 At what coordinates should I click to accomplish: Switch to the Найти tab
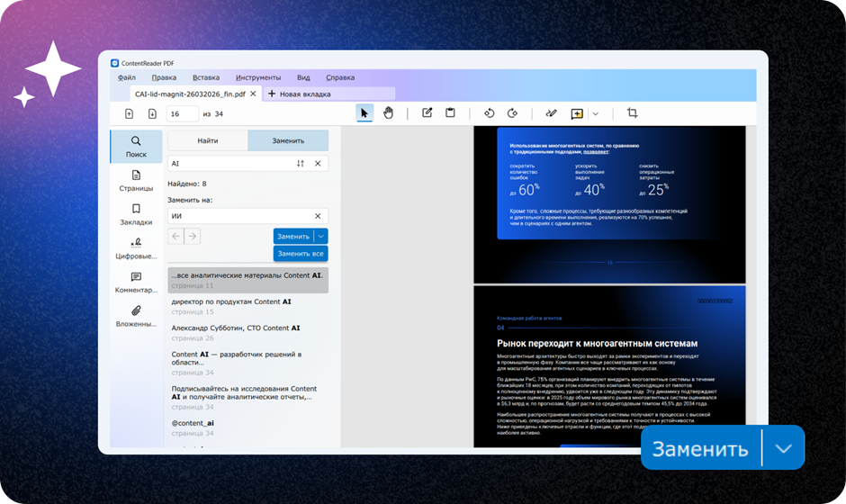(x=208, y=140)
